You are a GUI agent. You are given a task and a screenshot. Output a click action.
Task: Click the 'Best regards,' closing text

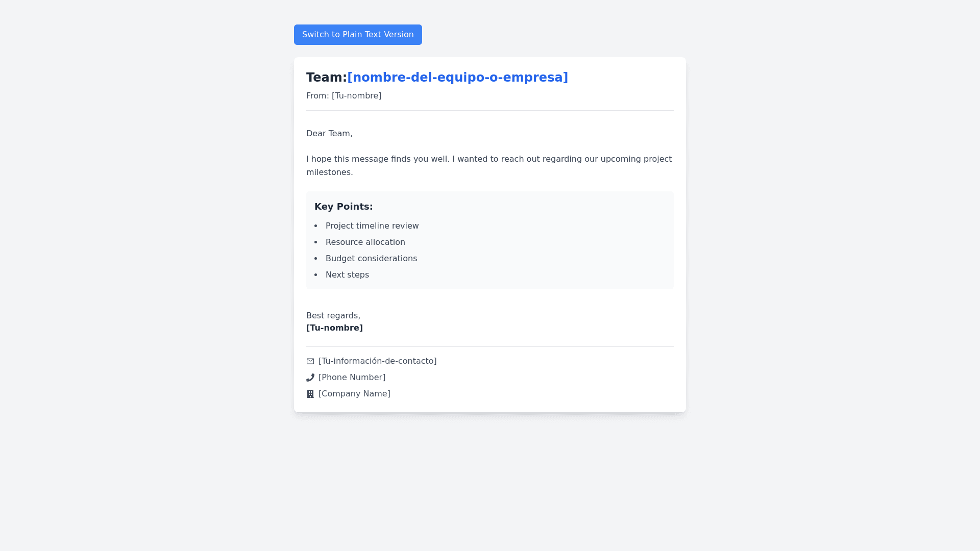tap(333, 316)
